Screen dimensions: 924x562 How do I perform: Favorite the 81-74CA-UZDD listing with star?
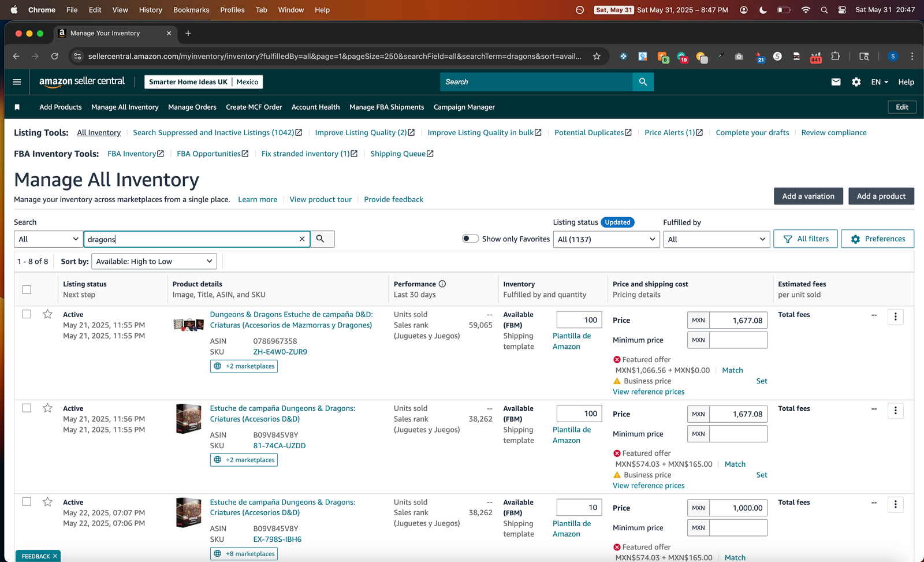(47, 408)
